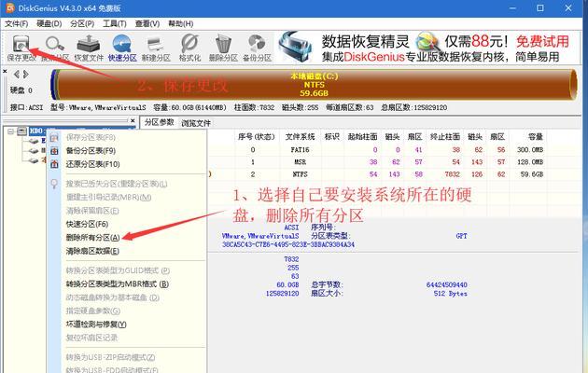Image resolution: width=588 pixels, height=373 pixels.
Task: Click the New Partition (新建分区) toolbar icon
Action: click(156, 44)
